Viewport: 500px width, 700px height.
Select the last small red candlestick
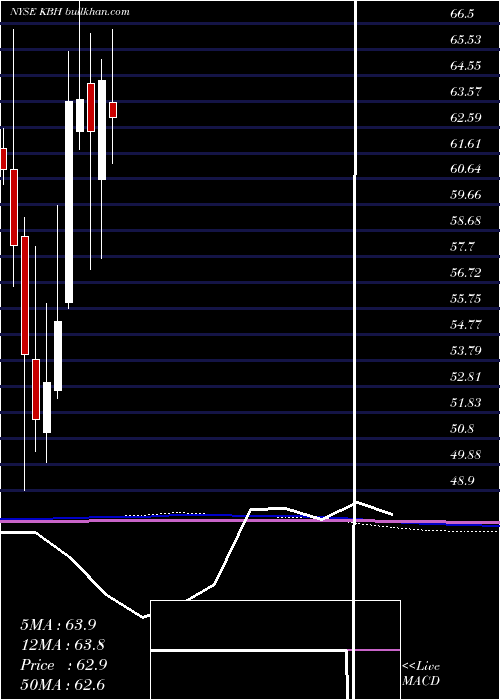(113, 110)
